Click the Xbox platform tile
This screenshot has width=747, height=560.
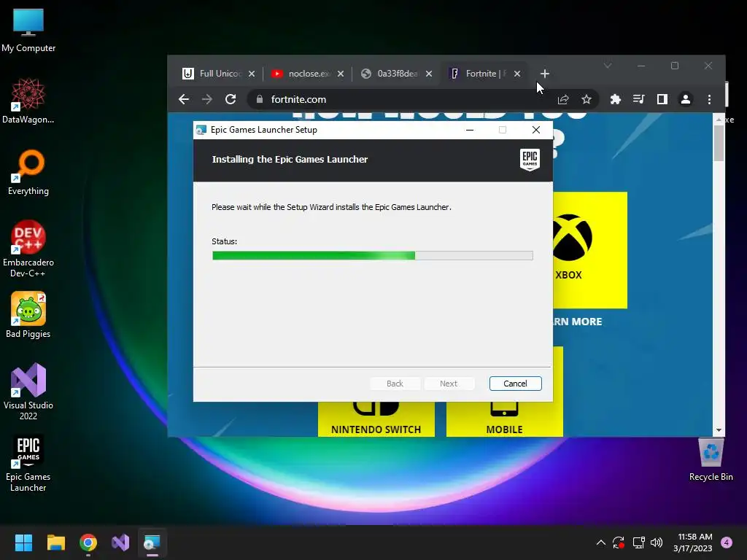pyautogui.click(x=589, y=250)
